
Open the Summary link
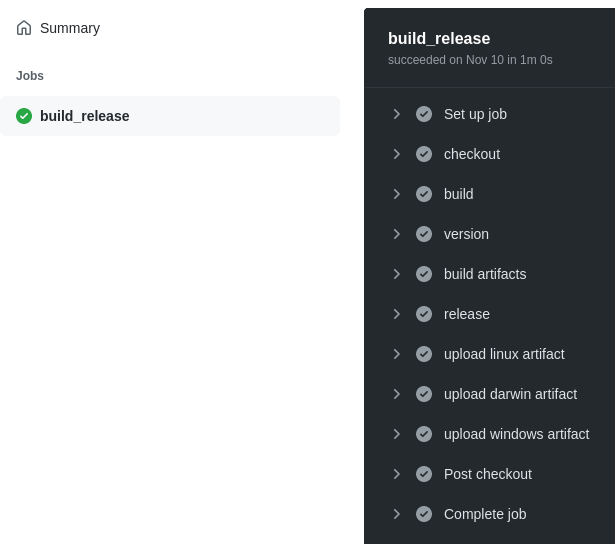[x=70, y=28]
